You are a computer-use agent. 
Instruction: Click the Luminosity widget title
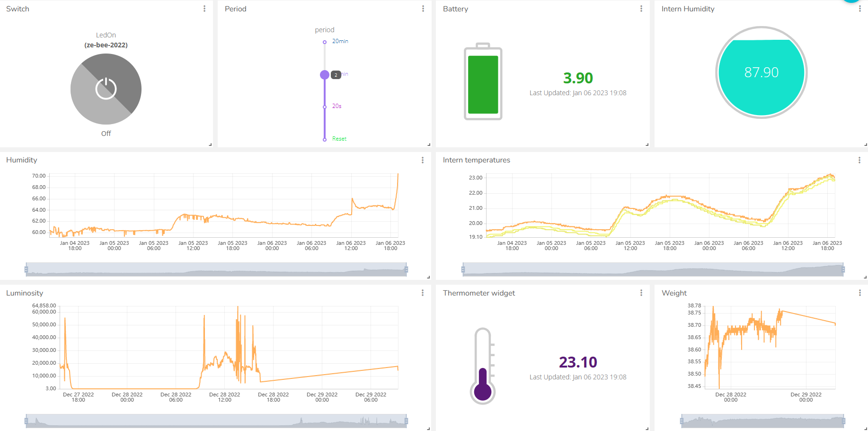(x=25, y=293)
